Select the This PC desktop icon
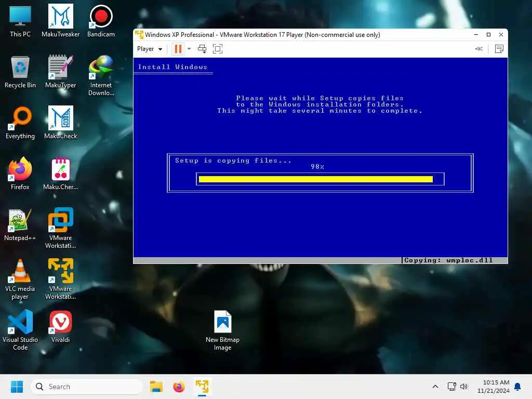This screenshot has height=399, width=532. [x=20, y=21]
